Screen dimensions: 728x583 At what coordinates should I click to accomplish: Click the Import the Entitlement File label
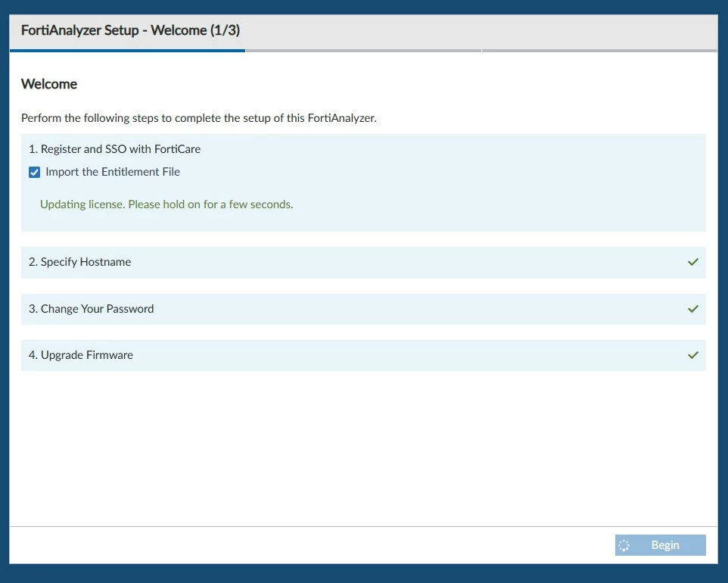(x=113, y=172)
